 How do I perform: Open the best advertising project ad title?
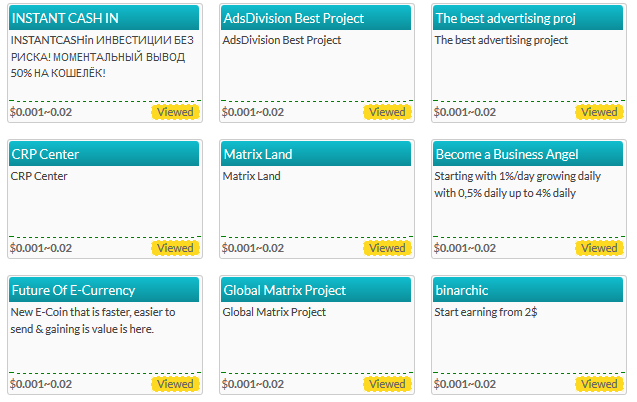[x=506, y=18]
